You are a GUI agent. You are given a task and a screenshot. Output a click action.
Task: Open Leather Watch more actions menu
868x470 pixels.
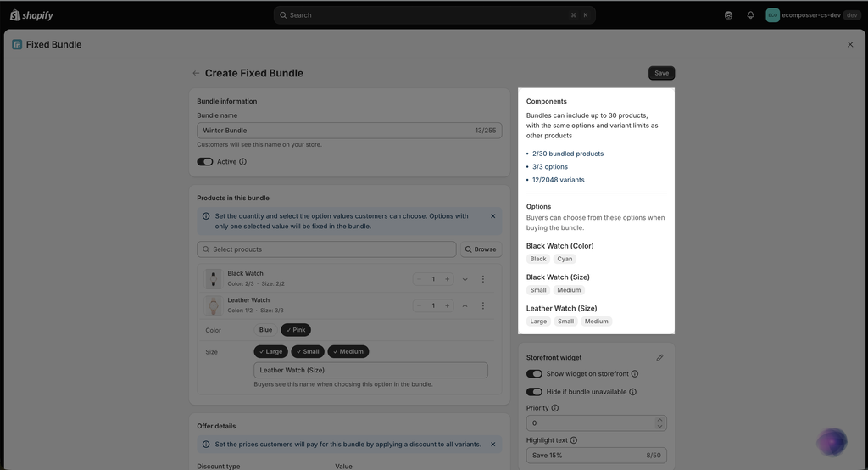[x=482, y=306]
